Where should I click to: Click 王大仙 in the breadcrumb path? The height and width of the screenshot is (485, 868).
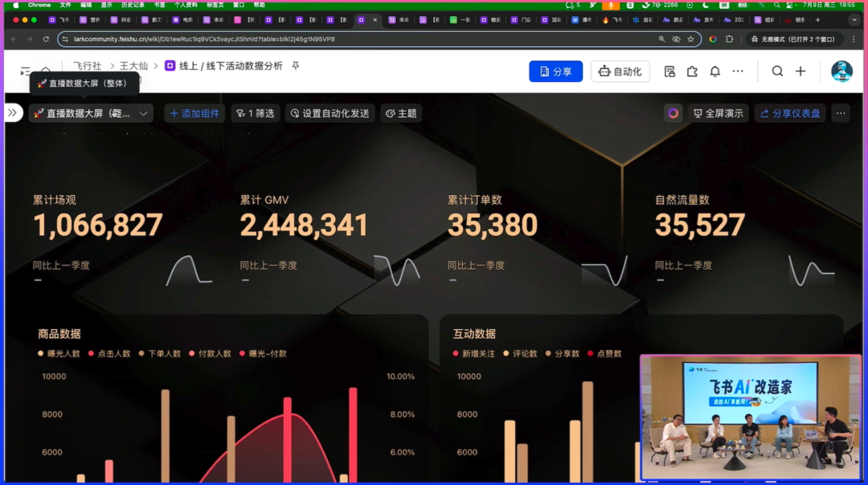(x=133, y=66)
